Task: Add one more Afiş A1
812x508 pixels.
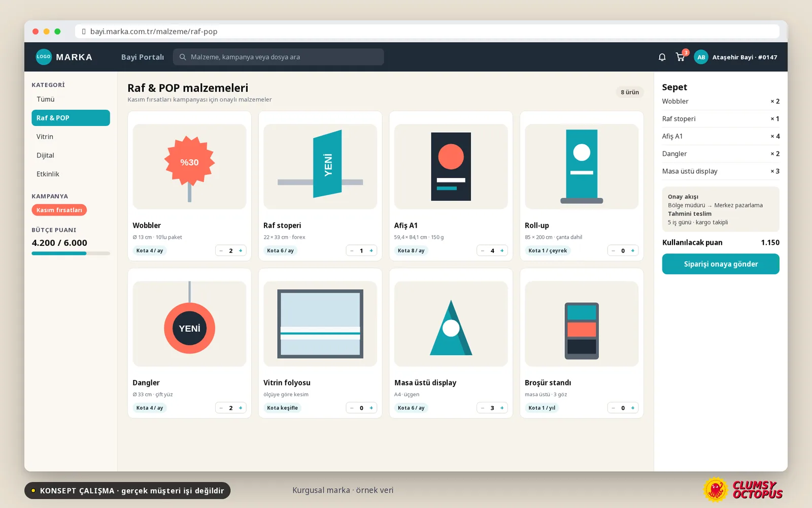Action: pos(502,250)
